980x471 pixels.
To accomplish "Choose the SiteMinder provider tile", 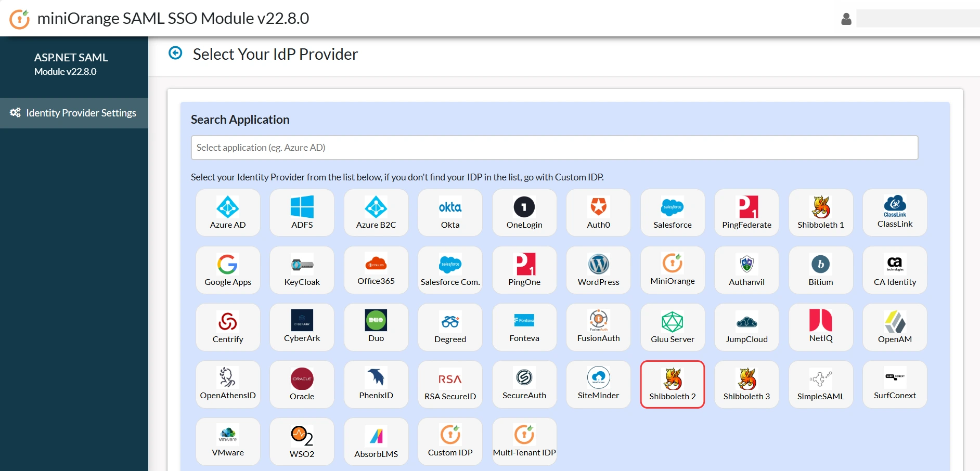I will pos(599,384).
